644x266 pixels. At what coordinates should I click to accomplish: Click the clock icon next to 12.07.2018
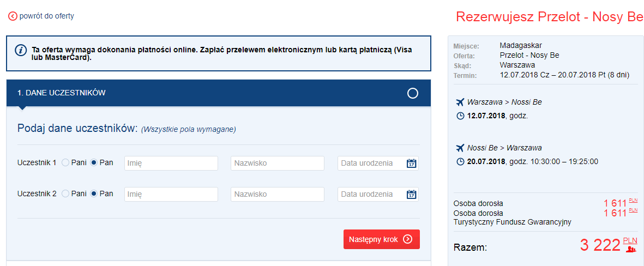(460, 116)
